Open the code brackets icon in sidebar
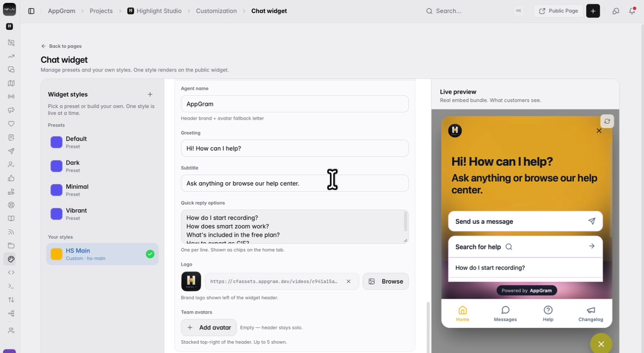 tap(11, 273)
